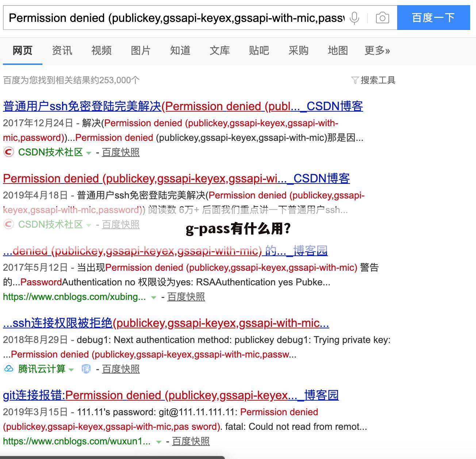The height and width of the screenshot is (459, 476).
Task: Open the https://www.cnblogs.com/xubing... URL link
Action: coord(74,297)
